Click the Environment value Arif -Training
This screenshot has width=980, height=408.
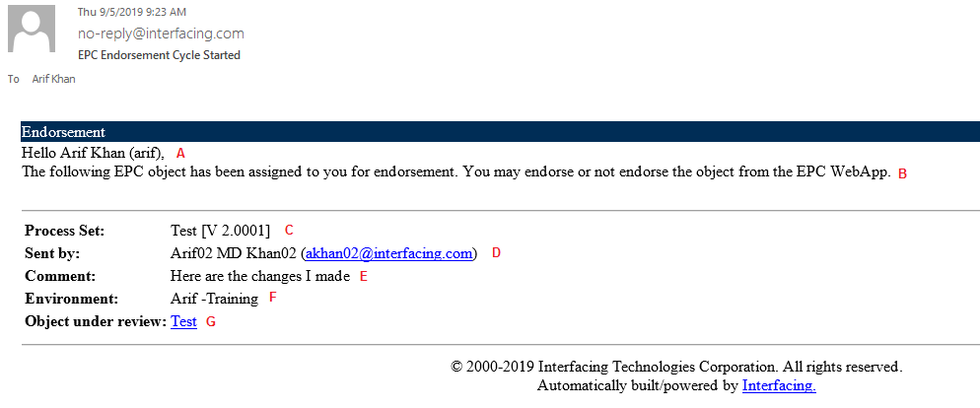214,299
